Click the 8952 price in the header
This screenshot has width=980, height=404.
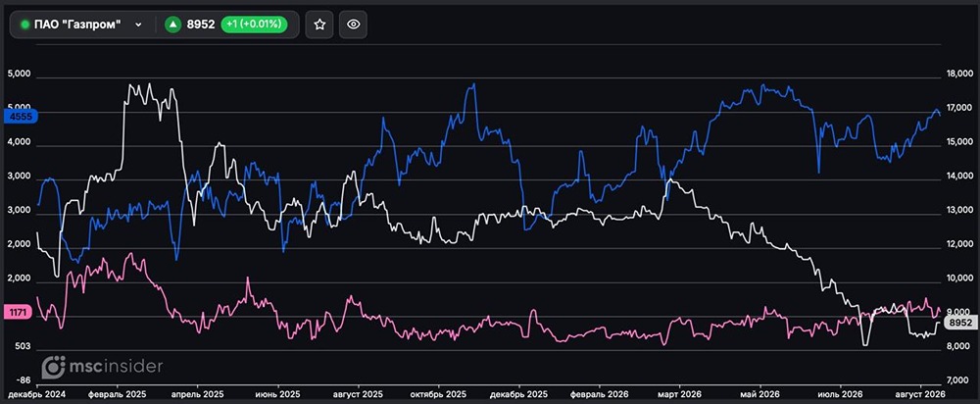[201, 25]
